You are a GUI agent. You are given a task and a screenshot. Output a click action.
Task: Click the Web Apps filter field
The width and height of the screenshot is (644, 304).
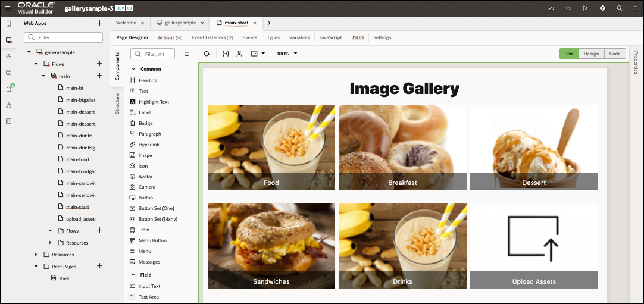click(x=63, y=37)
